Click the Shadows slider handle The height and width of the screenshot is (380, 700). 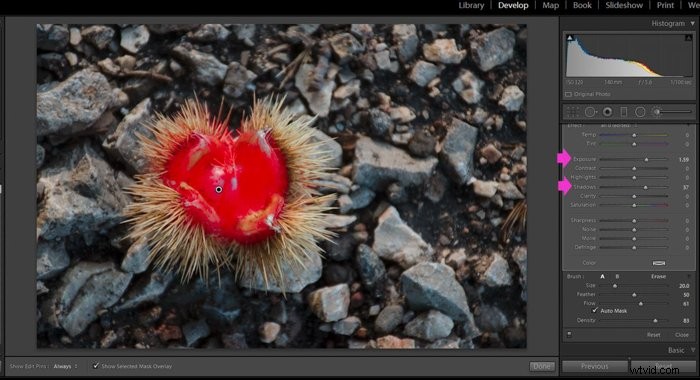tap(646, 188)
